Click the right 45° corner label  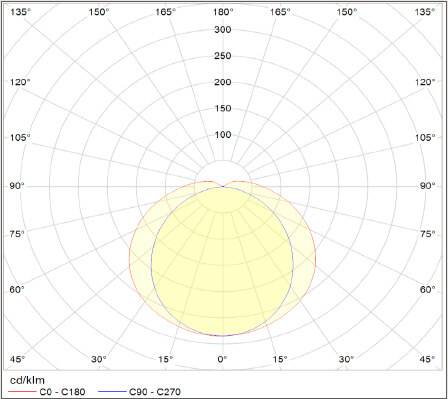pos(428,359)
